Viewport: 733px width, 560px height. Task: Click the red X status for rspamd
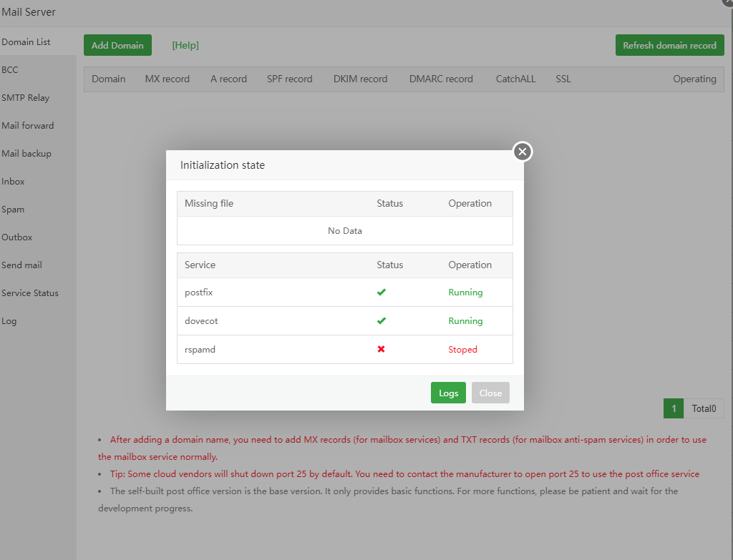tap(382, 350)
